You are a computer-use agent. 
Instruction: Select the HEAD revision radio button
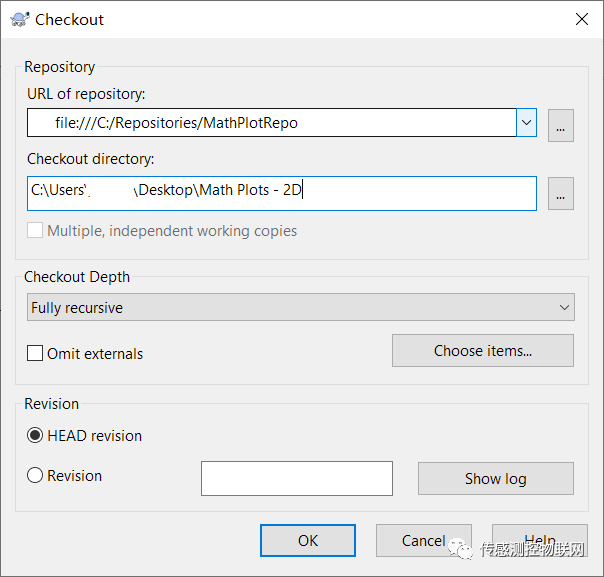pos(36,435)
